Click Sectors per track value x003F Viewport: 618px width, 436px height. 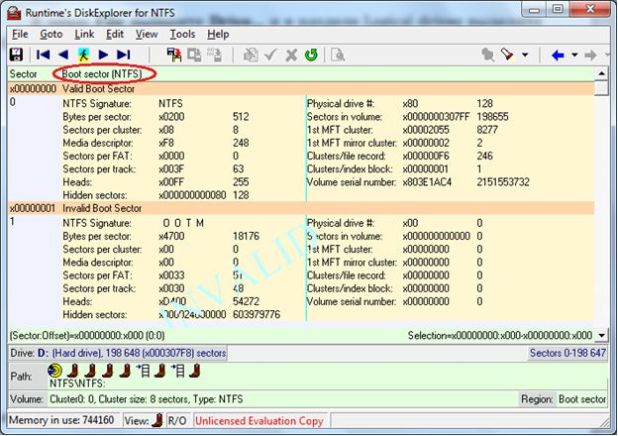[x=171, y=169]
